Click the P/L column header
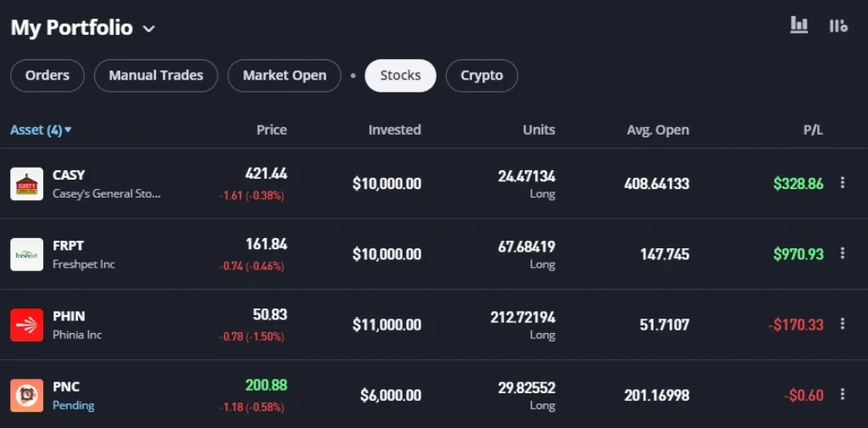 [813, 130]
